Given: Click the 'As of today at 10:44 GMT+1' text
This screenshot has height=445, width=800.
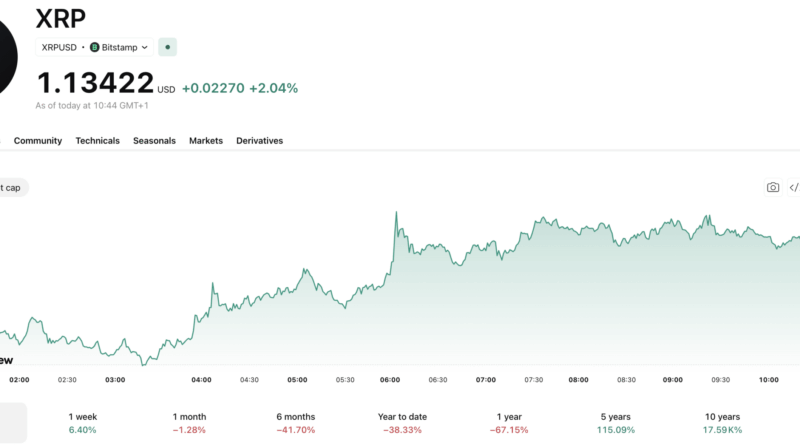Looking at the screenshot, I should point(92,106).
